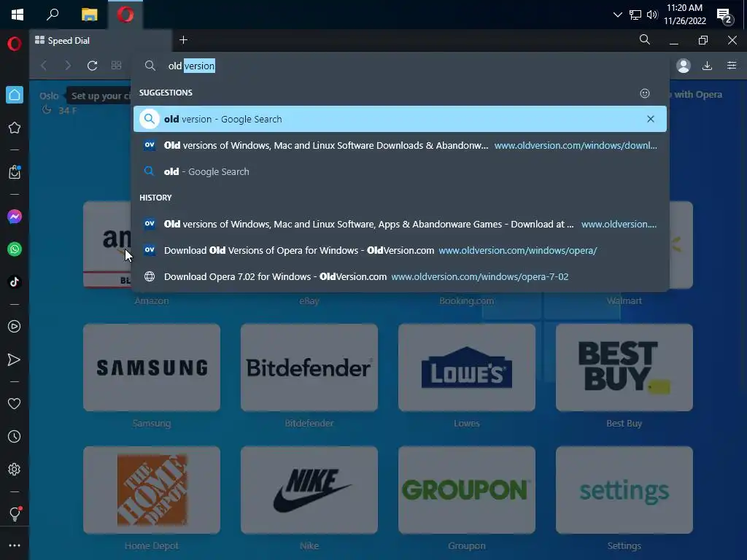Click the address bar text 'old version'
The image size is (747, 560).
(192, 66)
